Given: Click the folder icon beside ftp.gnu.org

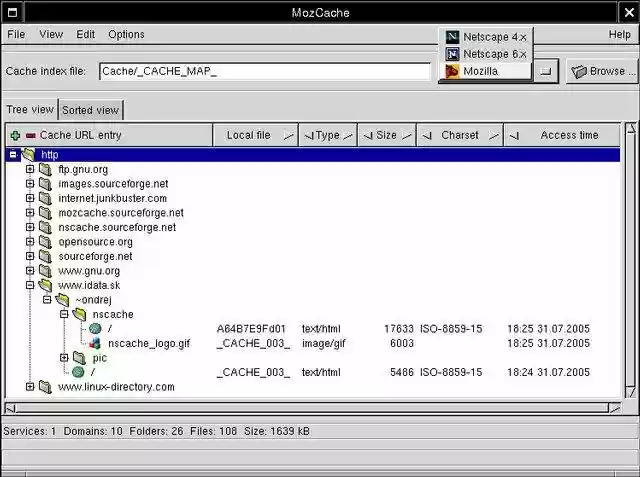Looking at the screenshot, I should 45,169.
